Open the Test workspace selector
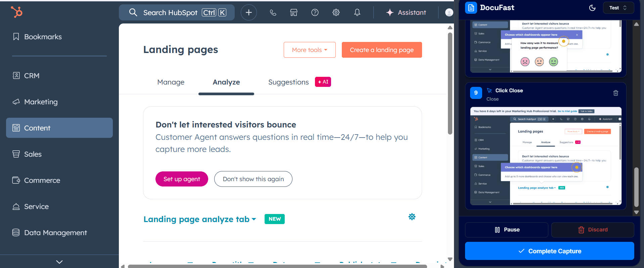Viewport: 644px width, 268px height. point(618,8)
